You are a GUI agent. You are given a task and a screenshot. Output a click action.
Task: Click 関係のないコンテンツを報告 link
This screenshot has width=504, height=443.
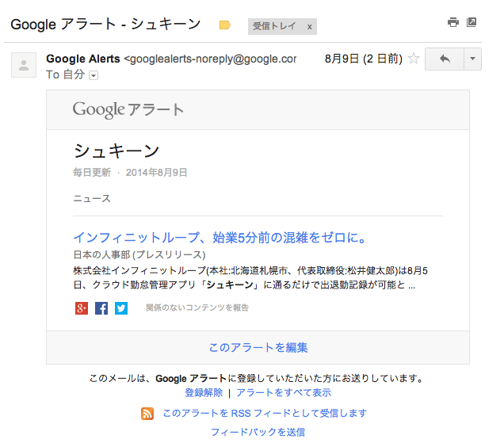[197, 307]
